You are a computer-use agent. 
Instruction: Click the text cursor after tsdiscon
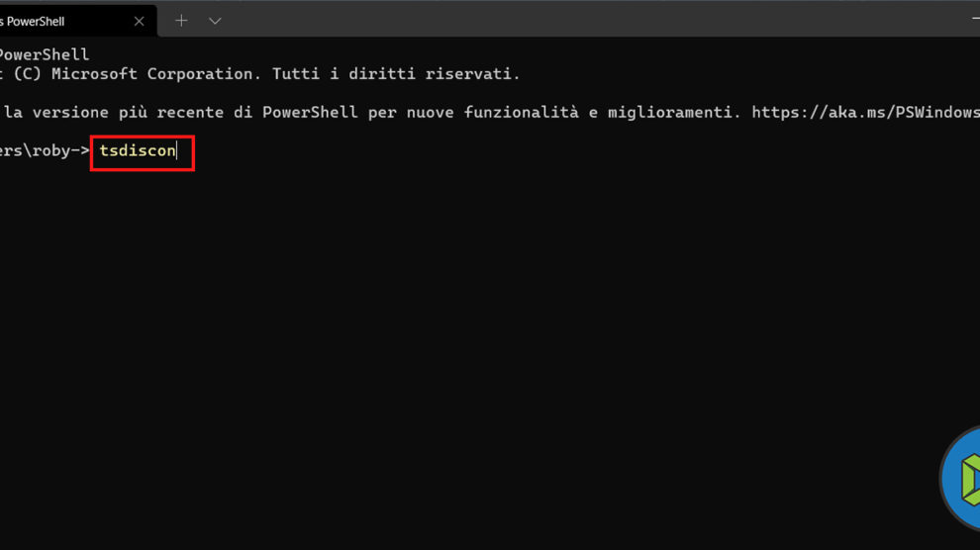(177, 151)
